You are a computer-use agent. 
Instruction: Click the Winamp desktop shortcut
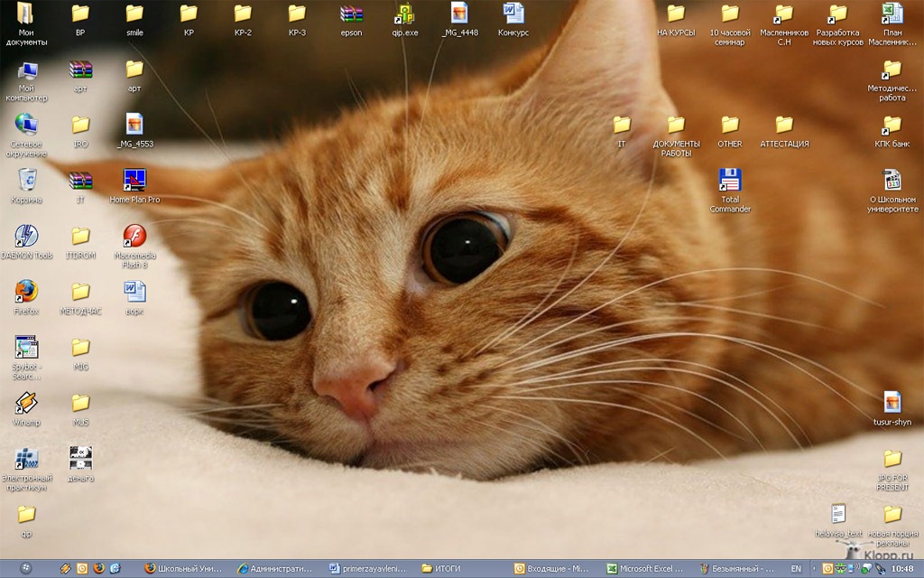pyautogui.click(x=26, y=403)
